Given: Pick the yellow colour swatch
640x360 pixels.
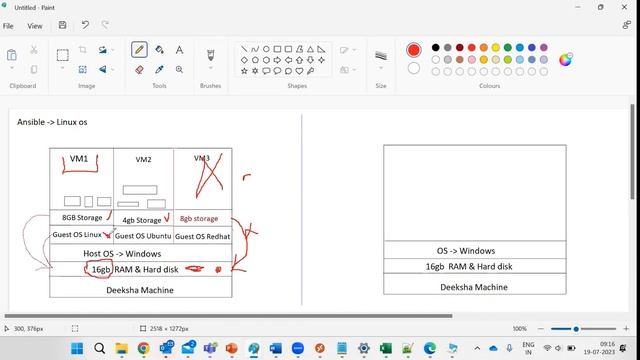Looking at the screenshot, I should coord(496,47).
